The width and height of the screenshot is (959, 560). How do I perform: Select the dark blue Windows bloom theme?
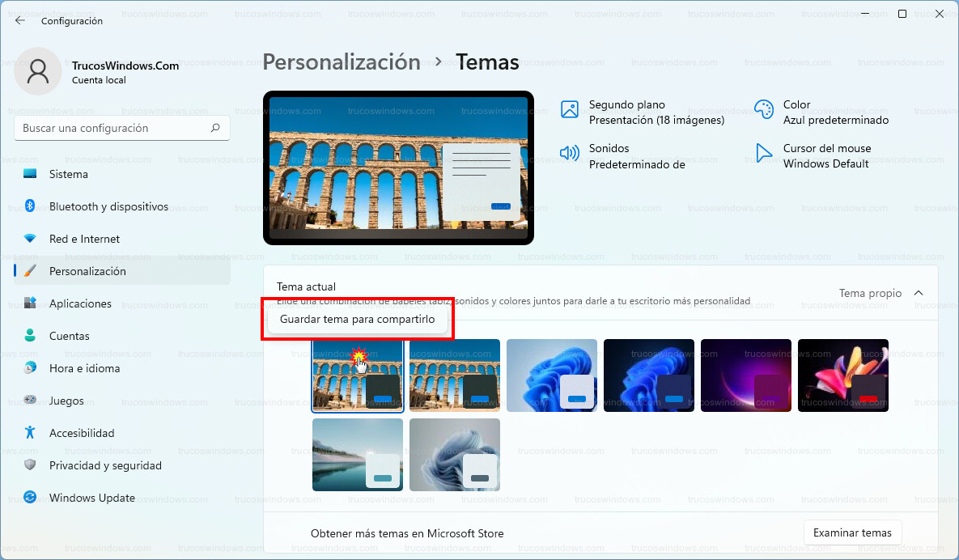[648, 375]
